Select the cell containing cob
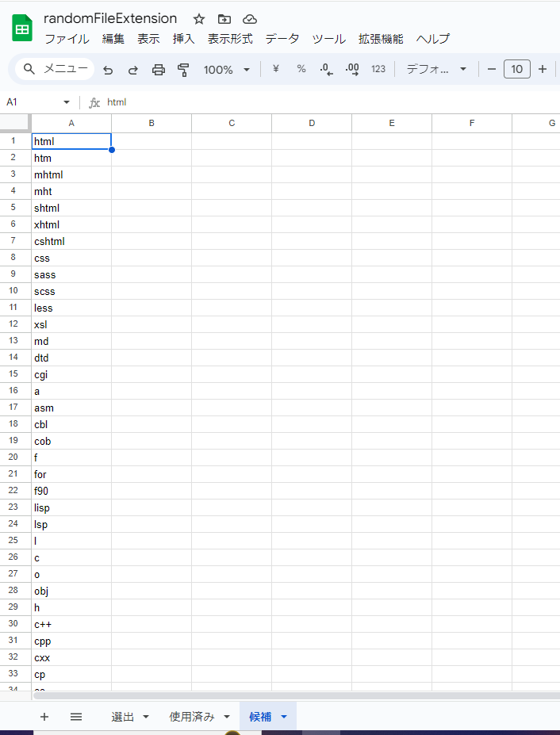The height and width of the screenshot is (735, 560). coord(71,441)
